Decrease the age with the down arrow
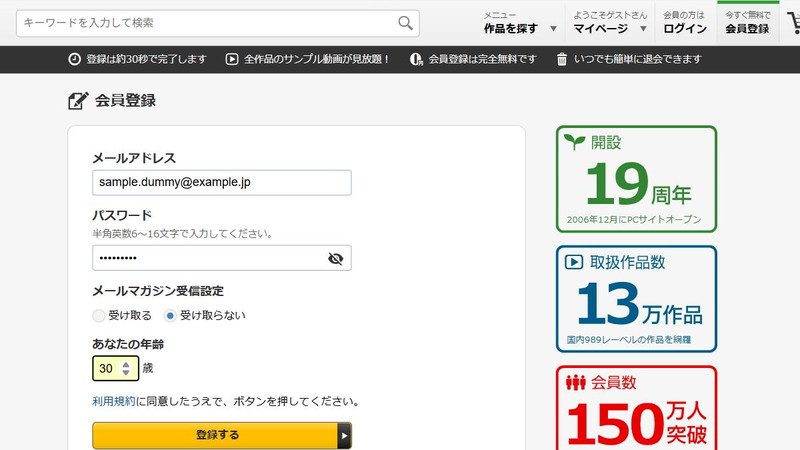800x450 pixels. [x=126, y=372]
